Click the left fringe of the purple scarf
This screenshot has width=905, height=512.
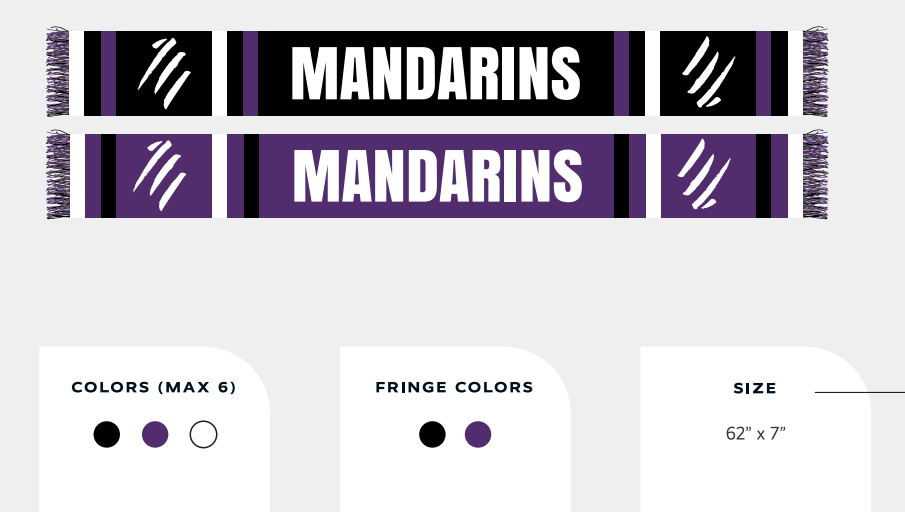click(x=57, y=176)
